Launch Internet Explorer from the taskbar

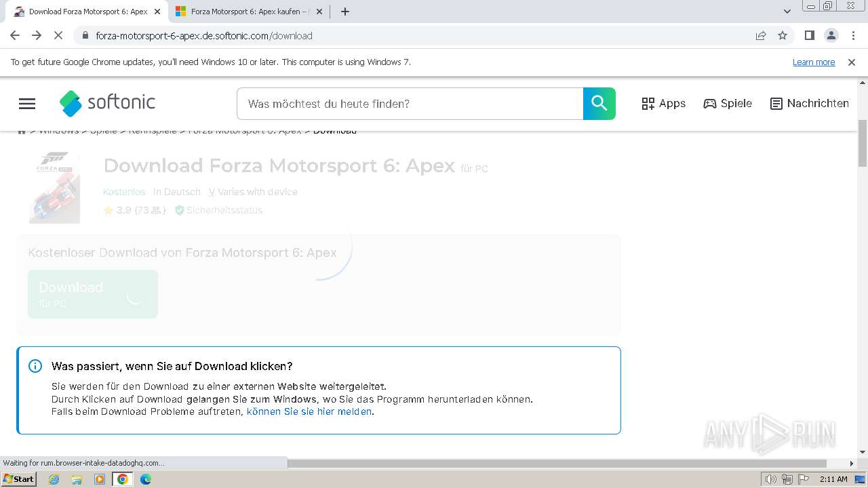click(54, 479)
